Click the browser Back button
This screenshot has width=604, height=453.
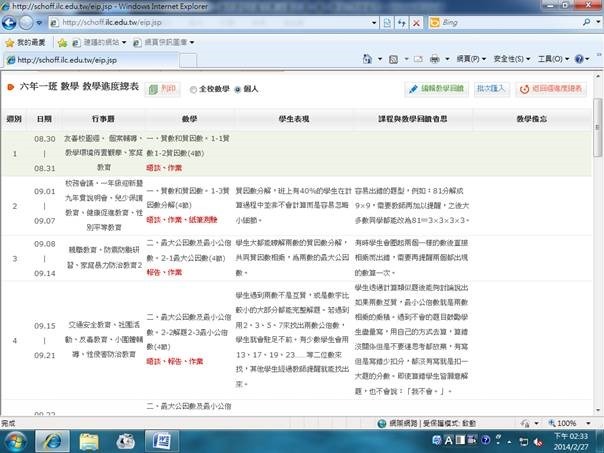coord(13,20)
